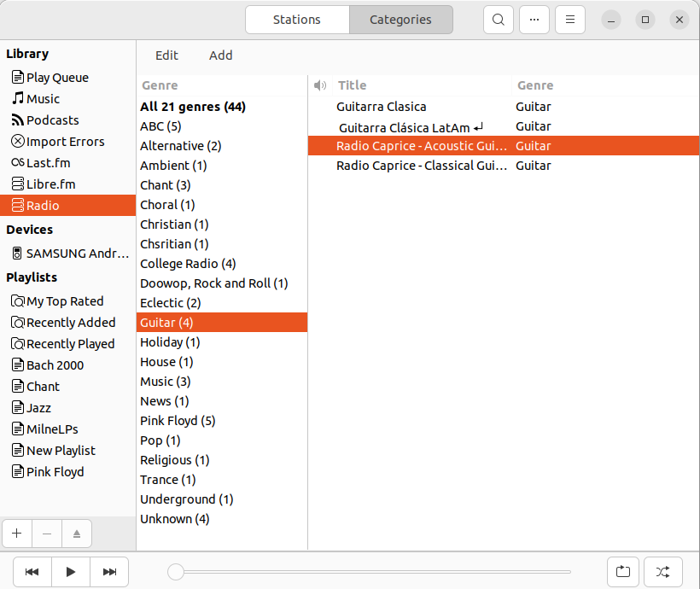700x589 pixels.
Task: Skip to the previous track
Action: click(x=32, y=572)
